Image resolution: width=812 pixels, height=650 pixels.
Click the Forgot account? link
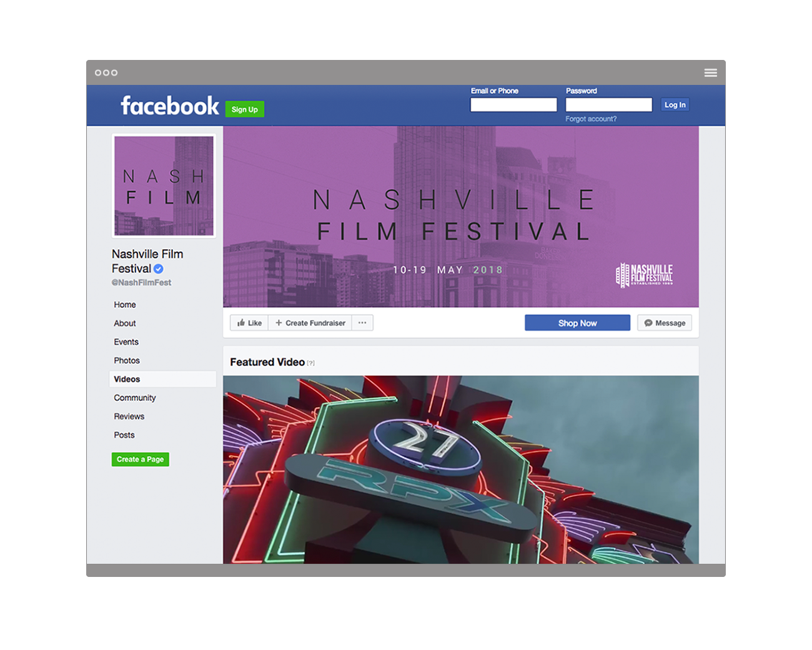[591, 119]
